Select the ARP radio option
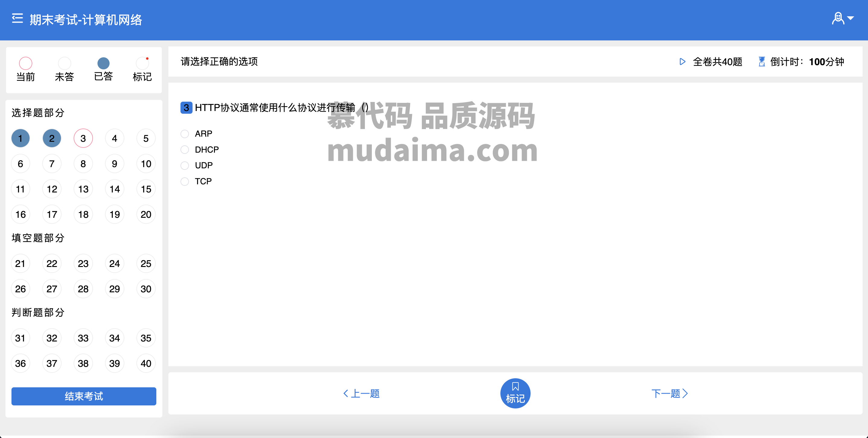Viewport: 868px width, 438px height. click(185, 134)
